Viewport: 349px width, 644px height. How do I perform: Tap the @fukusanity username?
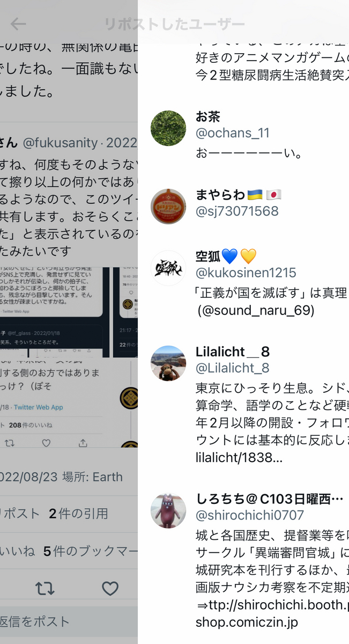click(x=61, y=143)
